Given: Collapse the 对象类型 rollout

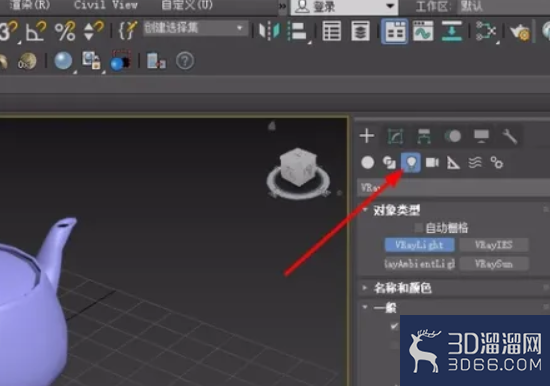Looking at the screenshot, I should (397, 210).
